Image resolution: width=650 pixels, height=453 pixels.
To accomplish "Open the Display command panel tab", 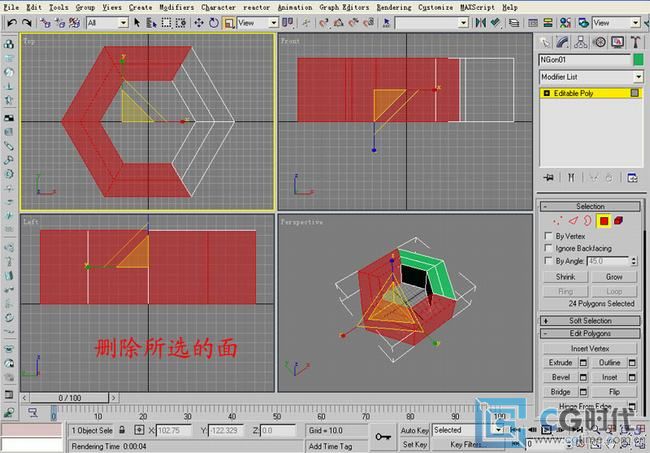I will (617, 42).
